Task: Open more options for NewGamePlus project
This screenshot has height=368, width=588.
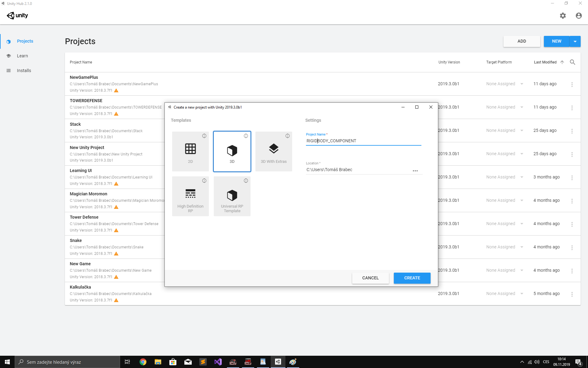Action: (x=572, y=84)
